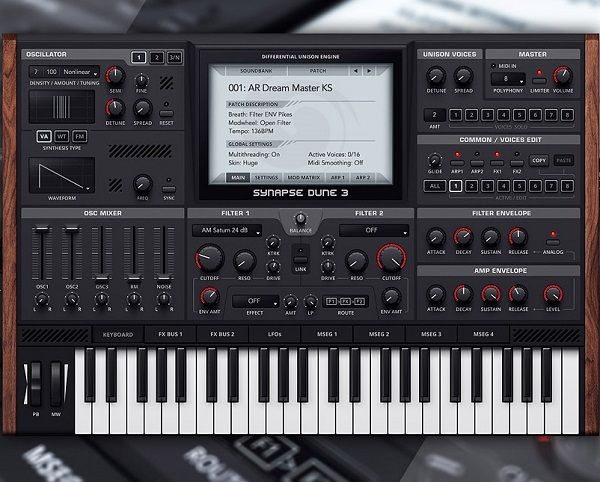Switch to the MSEG 1 tab
This screenshot has height=482, width=600.
[327, 334]
